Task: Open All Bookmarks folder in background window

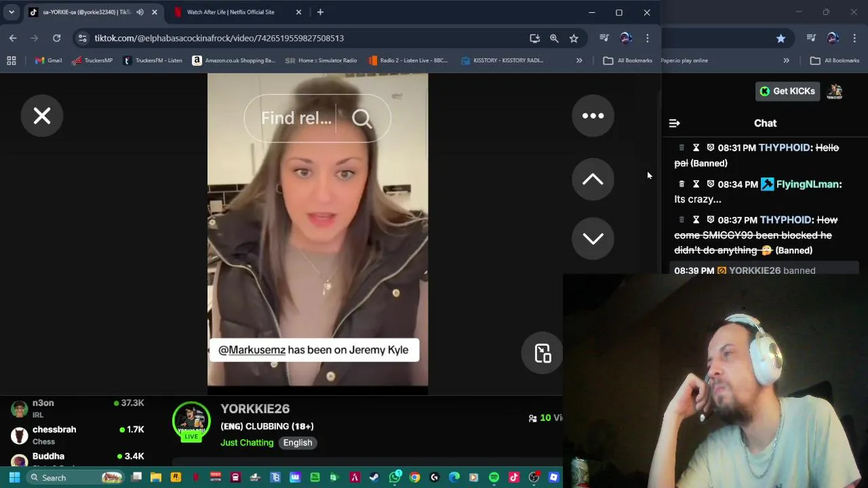Action: (x=835, y=60)
